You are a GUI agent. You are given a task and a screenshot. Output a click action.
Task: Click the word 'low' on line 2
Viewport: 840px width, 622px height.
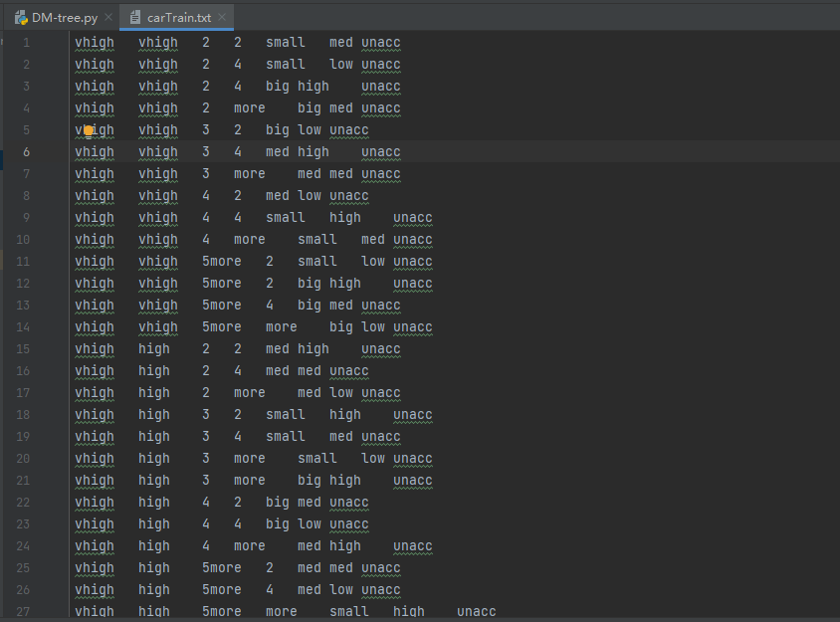tap(341, 65)
